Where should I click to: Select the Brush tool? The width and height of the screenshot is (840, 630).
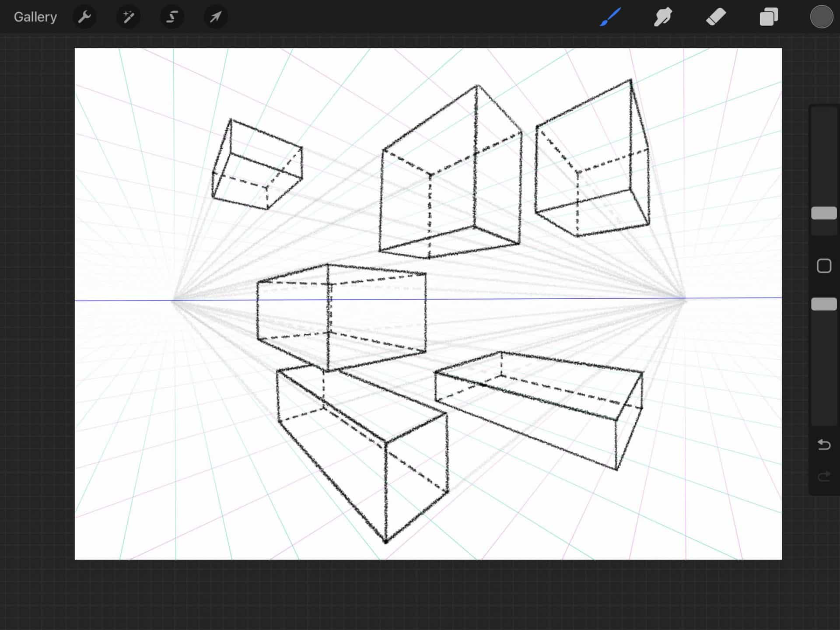609,17
